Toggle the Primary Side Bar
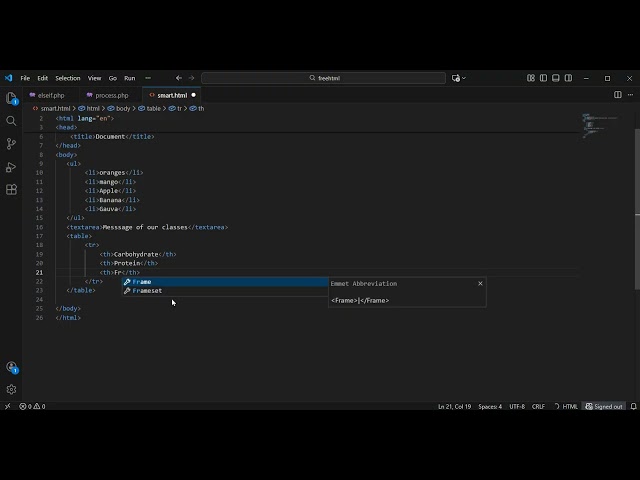The width and height of the screenshot is (640, 480). click(x=543, y=78)
